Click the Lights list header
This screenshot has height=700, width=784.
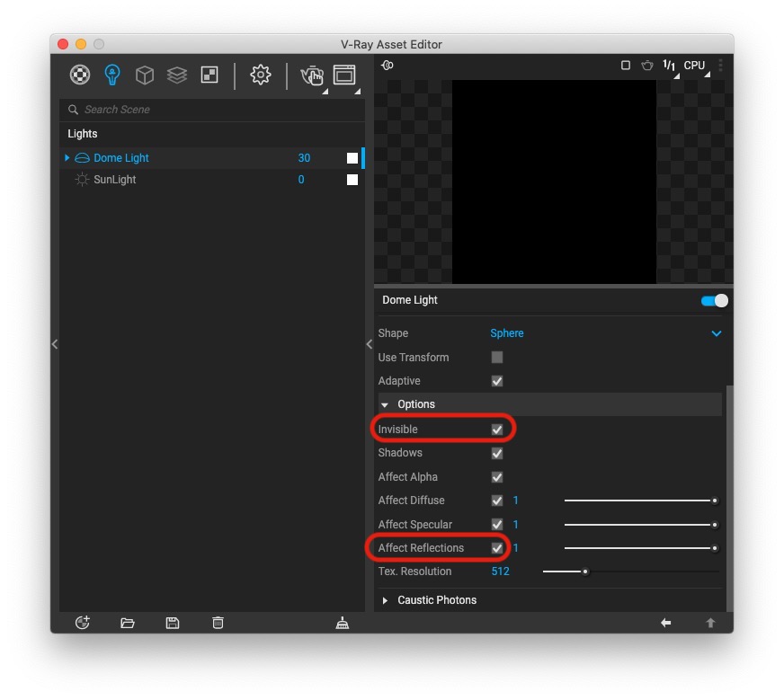click(83, 134)
